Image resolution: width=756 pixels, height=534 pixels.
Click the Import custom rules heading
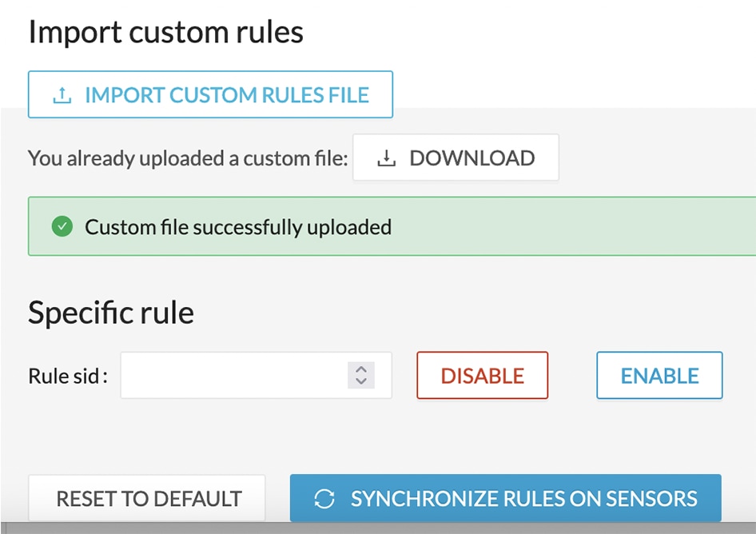pyautogui.click(x=166, y=32)
